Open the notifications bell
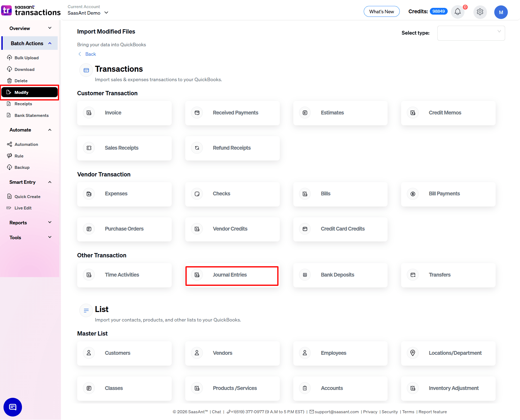This screenshot has width=520, height=420. [457, 12]
